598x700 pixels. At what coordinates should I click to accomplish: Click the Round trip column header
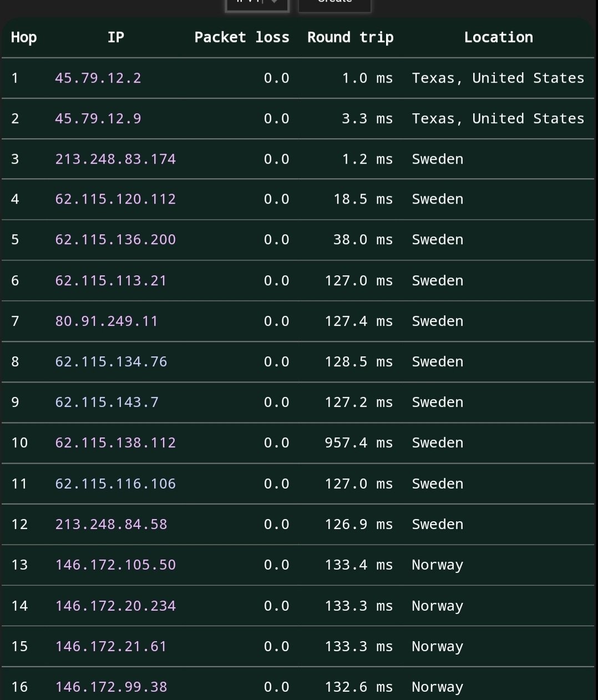click(350, 38)
